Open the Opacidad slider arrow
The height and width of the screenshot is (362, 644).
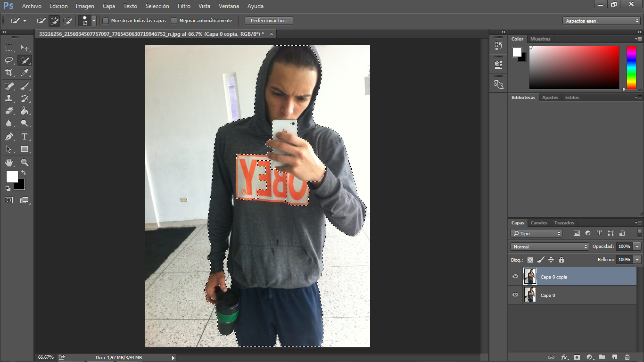(x=637, y=247)
